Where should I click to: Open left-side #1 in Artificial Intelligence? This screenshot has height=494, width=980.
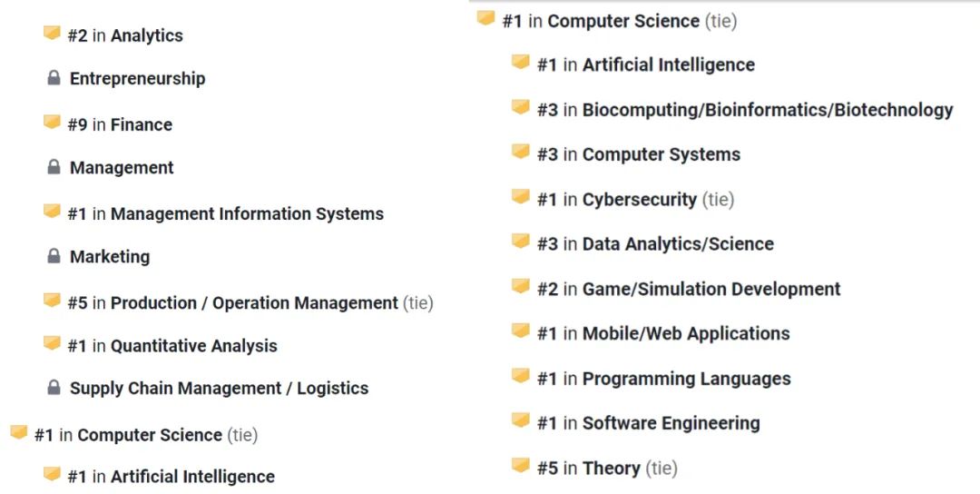pyautogui.click(x=171, y=477)
